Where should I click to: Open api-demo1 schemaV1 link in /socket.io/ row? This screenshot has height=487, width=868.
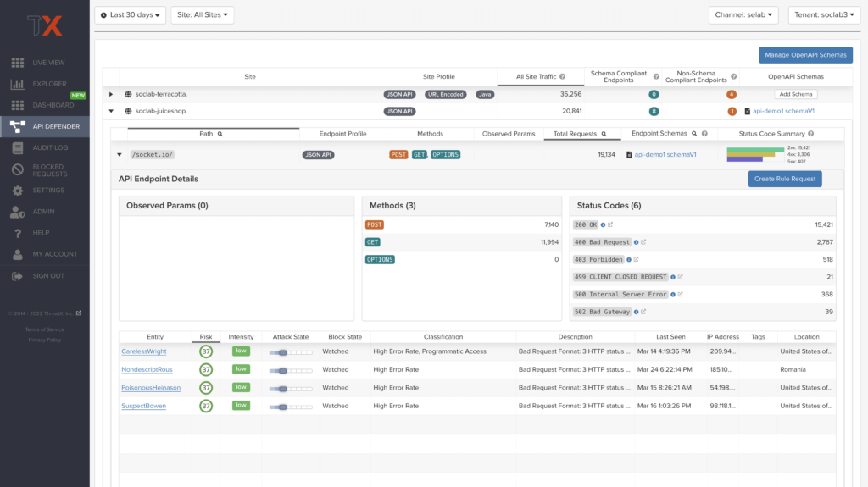(x=665, y=155)
